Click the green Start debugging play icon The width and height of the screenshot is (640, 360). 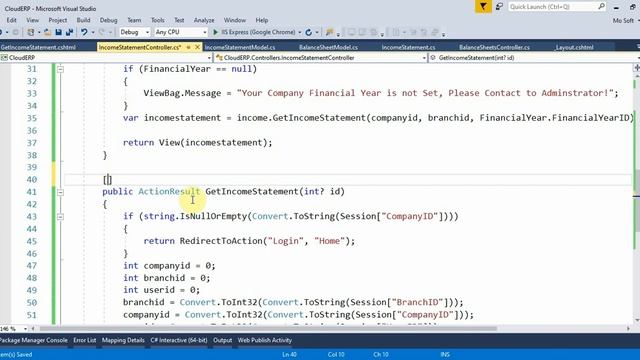(x=216, y=32)
